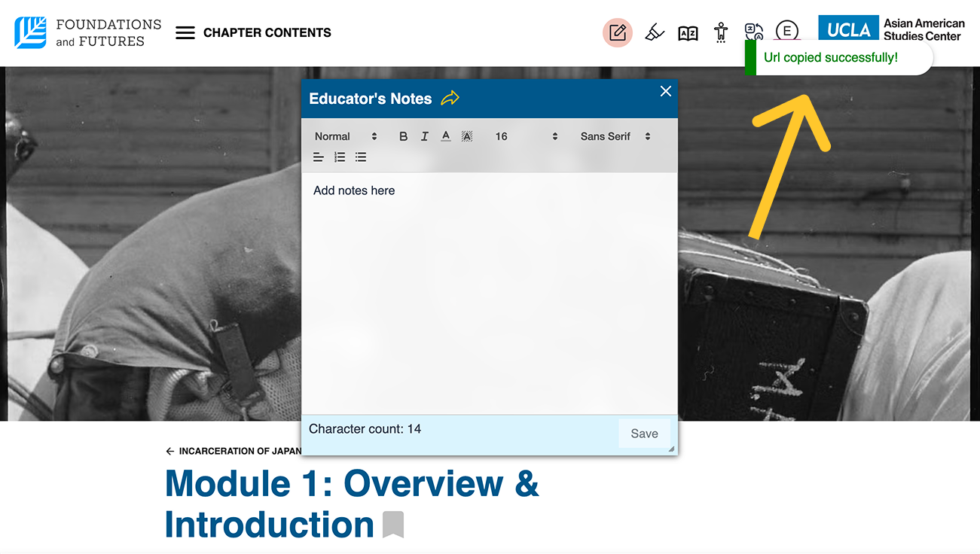
Task: Open the Chapter Contents menu
Action: [x=253, y=32]
